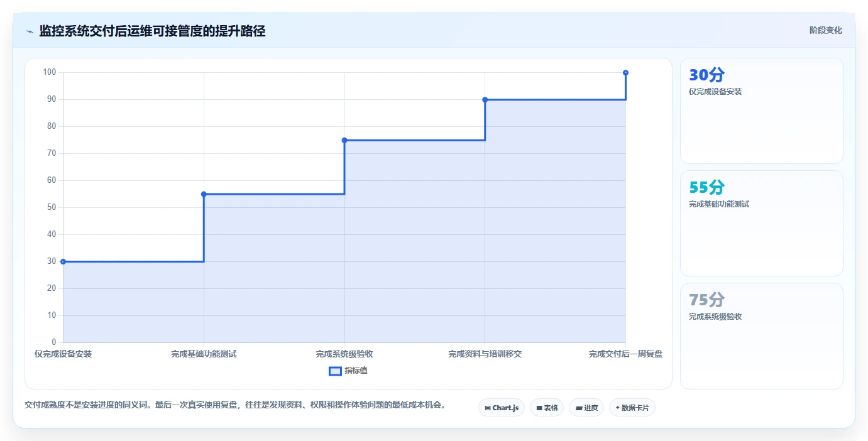Screen dimensions: 868x441
Task: Select the 数据卡片 tag chip
Action: pyautogui.click(x=632, y=408)
